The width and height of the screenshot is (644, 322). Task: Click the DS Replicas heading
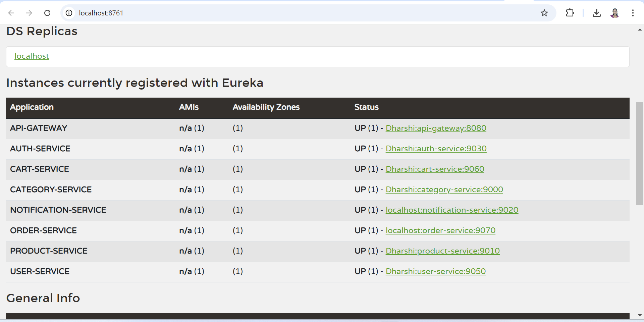42,31
